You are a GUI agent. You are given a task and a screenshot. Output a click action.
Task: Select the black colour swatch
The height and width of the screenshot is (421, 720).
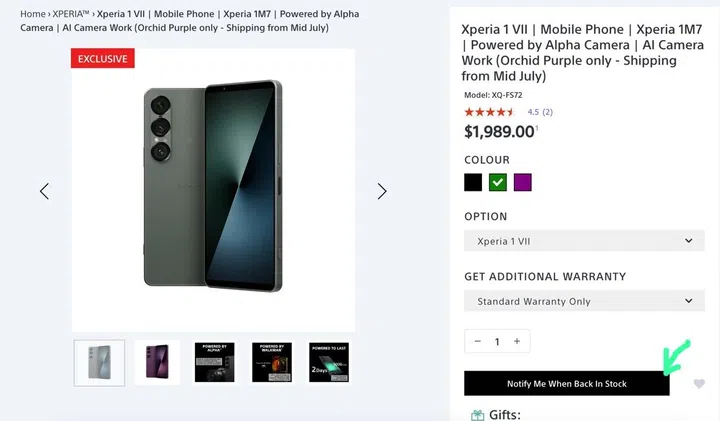(473, 182)
